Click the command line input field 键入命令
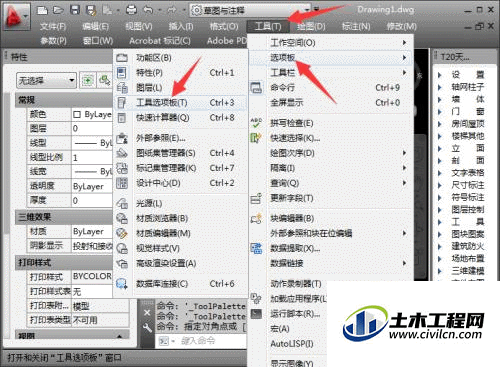 (202, 341)
